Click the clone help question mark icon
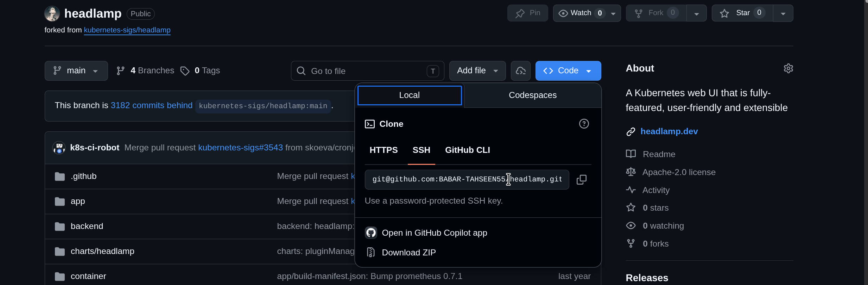 coord(584,124)
